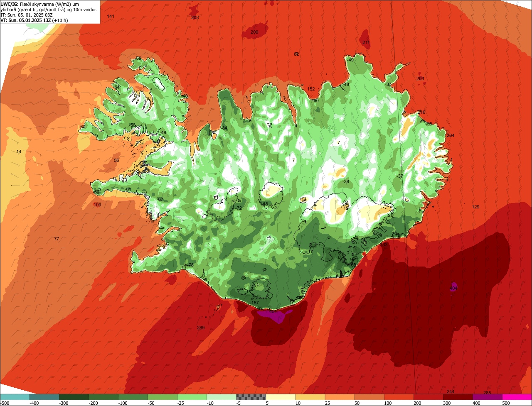532x406 pixels.
Task: Click the map value 209
Action: pyautogui.click(x=254, y=32)
